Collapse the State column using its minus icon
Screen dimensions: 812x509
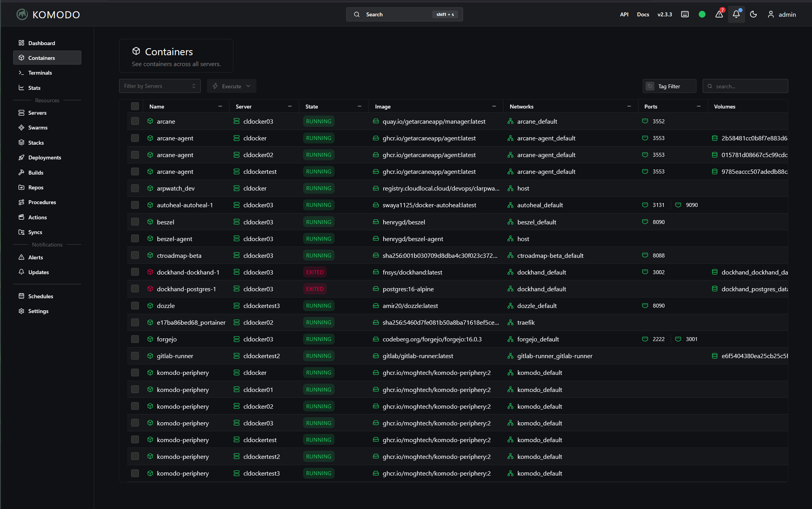click(x=360, y=106)
